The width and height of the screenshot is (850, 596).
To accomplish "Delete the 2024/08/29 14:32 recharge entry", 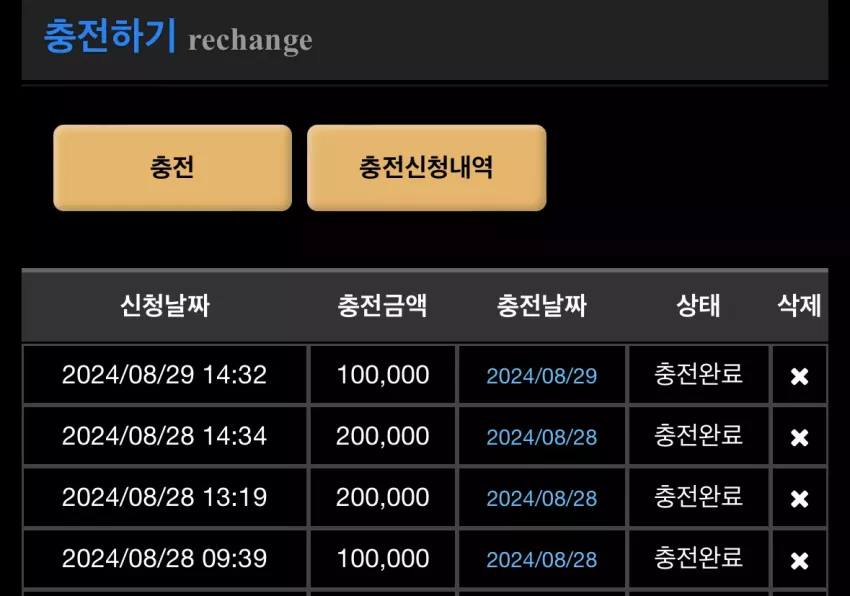I will click(799, 376).
